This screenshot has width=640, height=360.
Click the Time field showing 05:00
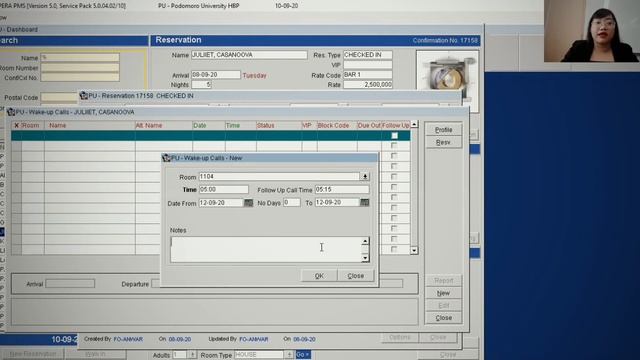(224, 189)
